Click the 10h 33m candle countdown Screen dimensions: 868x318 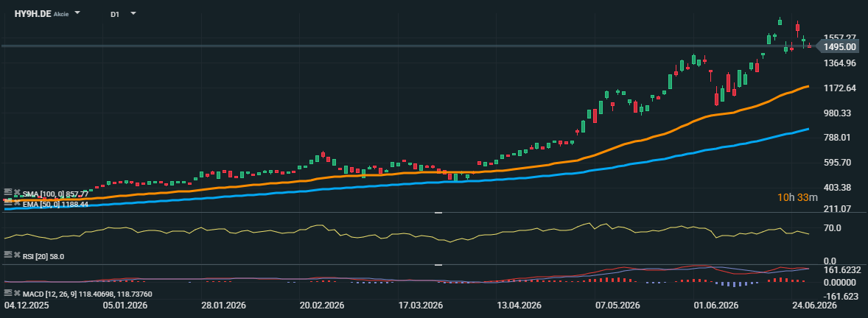click(797, 197)
